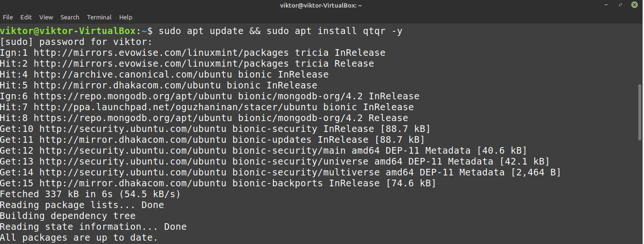Open the File menu
Viewport: 644px width, 244px height.
click(x=8, y=17)
